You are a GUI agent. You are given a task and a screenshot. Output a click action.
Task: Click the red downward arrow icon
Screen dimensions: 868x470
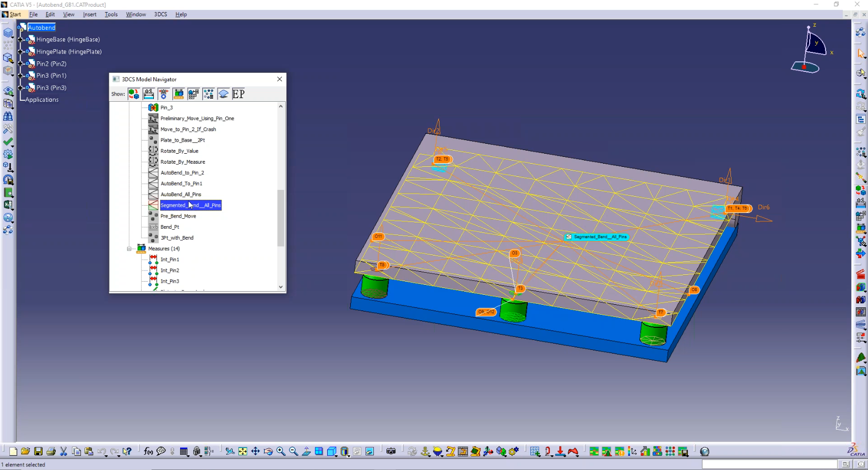(560, 451)
